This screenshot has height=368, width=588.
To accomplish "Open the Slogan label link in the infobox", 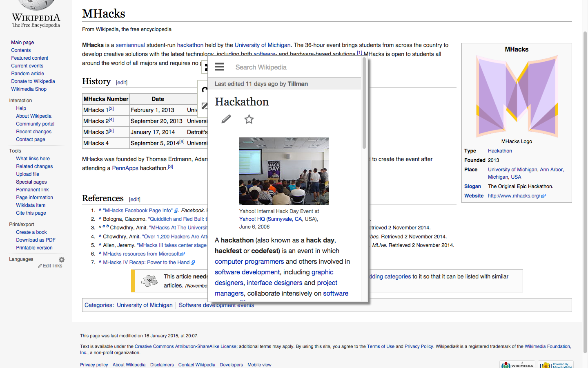I will (x=472, y=186).
